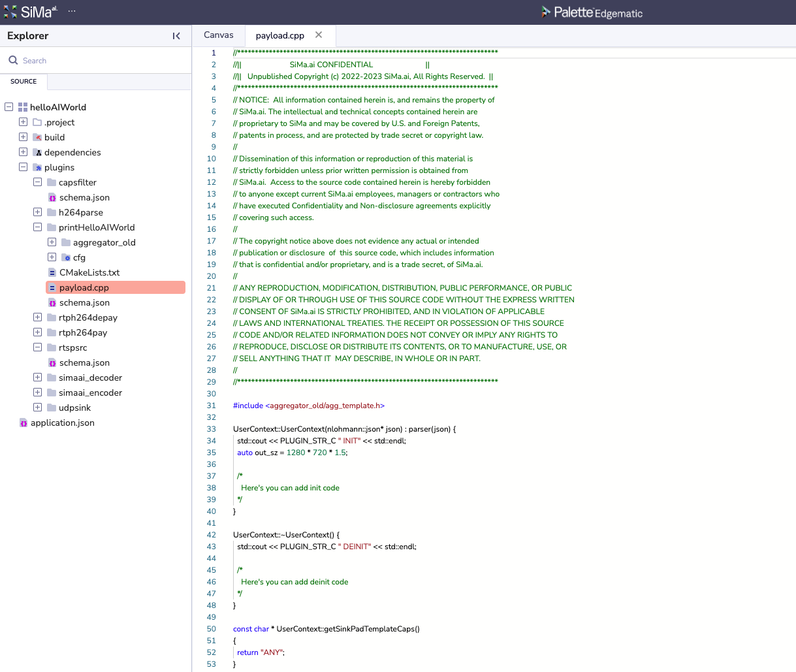This screenshot has height=672, width=796.
Task: Click the application.json file icon
Action: 24,423
